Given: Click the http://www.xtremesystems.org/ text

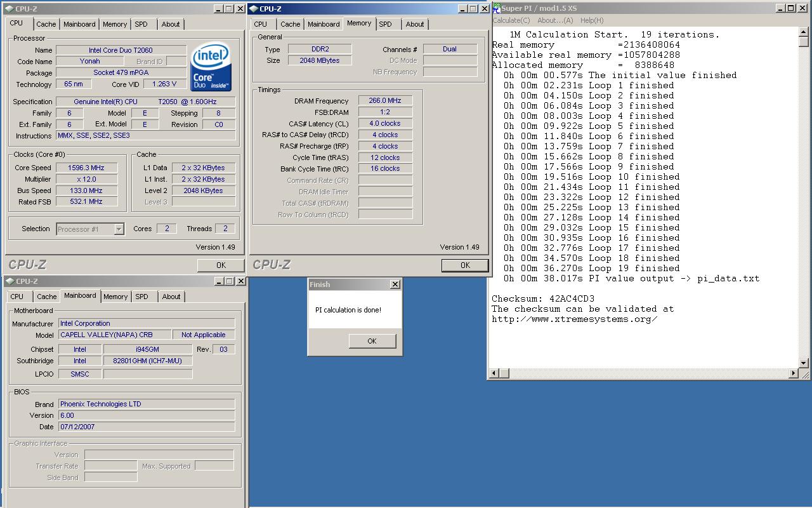Looking at the screenshot, I should [x=574, y=319].
